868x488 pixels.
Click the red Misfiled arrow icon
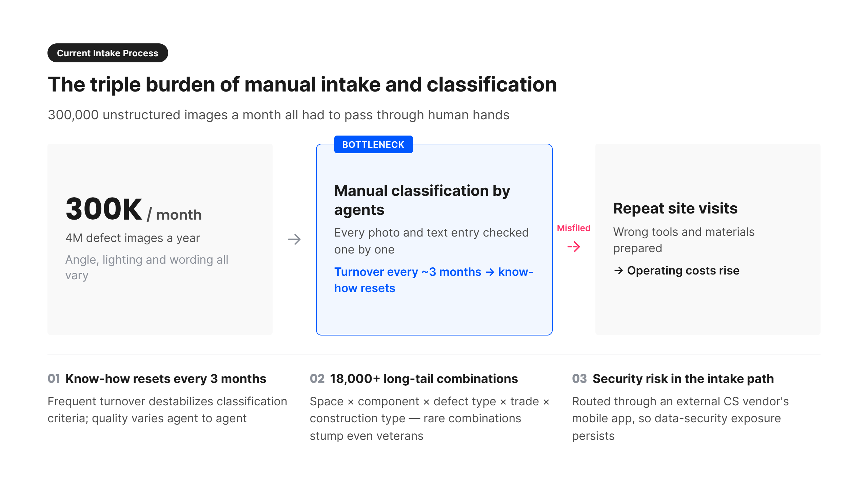point(574,247)
